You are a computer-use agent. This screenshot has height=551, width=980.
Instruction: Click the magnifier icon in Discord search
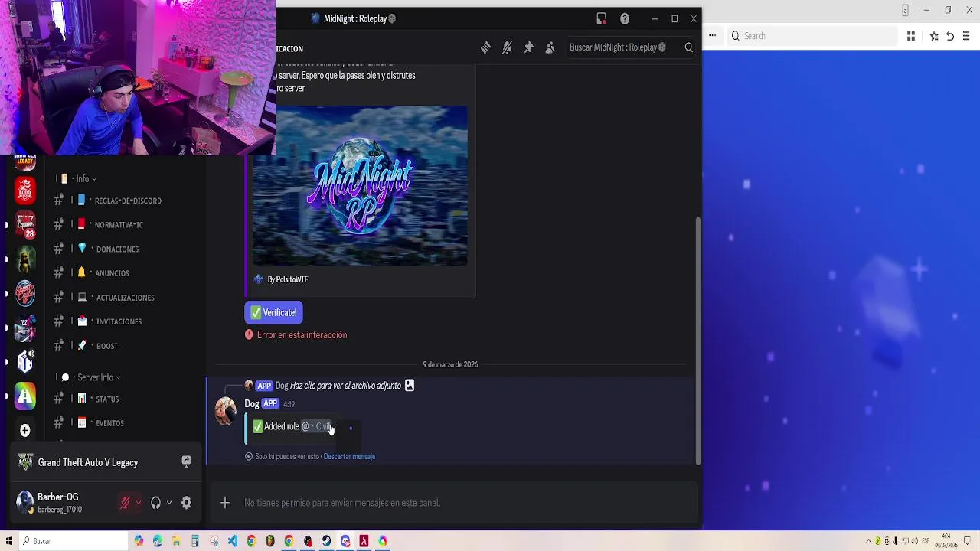click(x=688, y=47)
